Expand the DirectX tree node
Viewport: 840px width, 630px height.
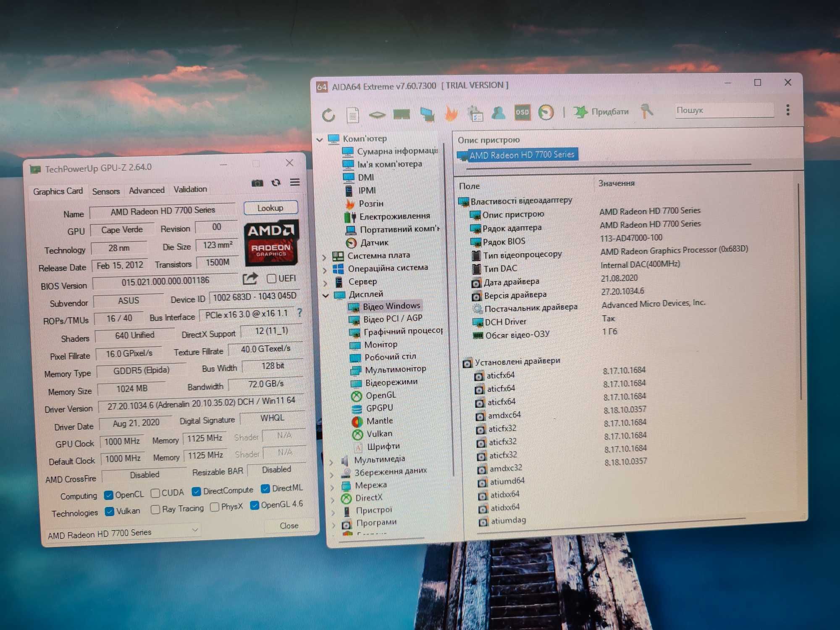coord(332,500)
